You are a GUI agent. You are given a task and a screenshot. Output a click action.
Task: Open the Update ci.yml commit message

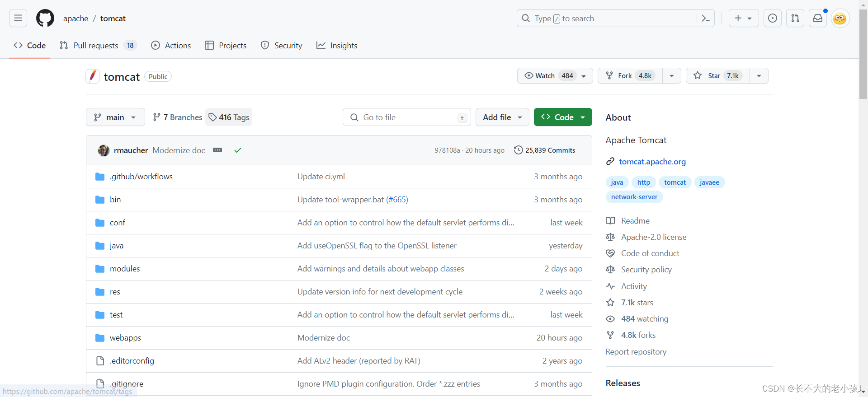pos(321,177)
